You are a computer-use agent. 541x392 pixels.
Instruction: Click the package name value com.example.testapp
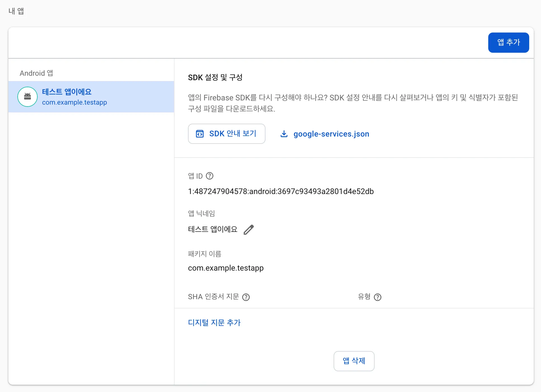coord(226,268)
